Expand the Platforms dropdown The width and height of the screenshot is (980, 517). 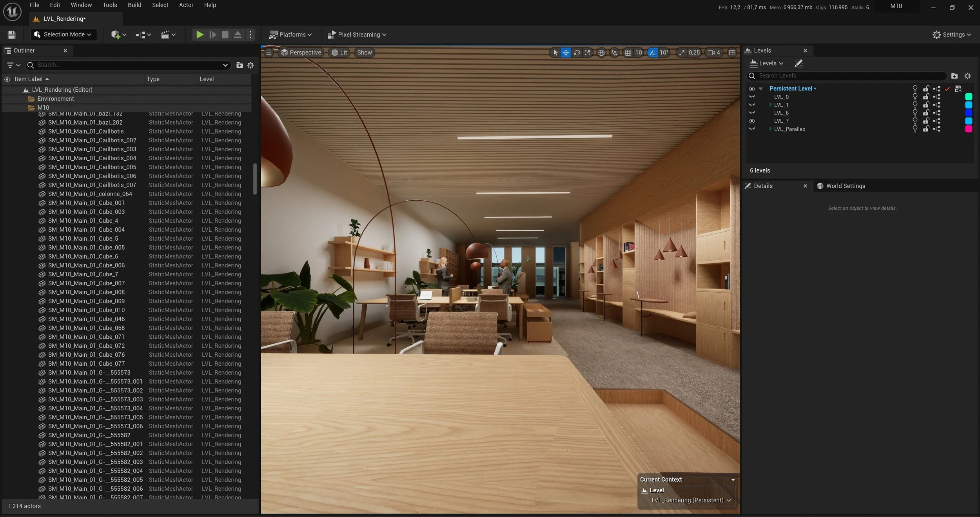(290, 34)
